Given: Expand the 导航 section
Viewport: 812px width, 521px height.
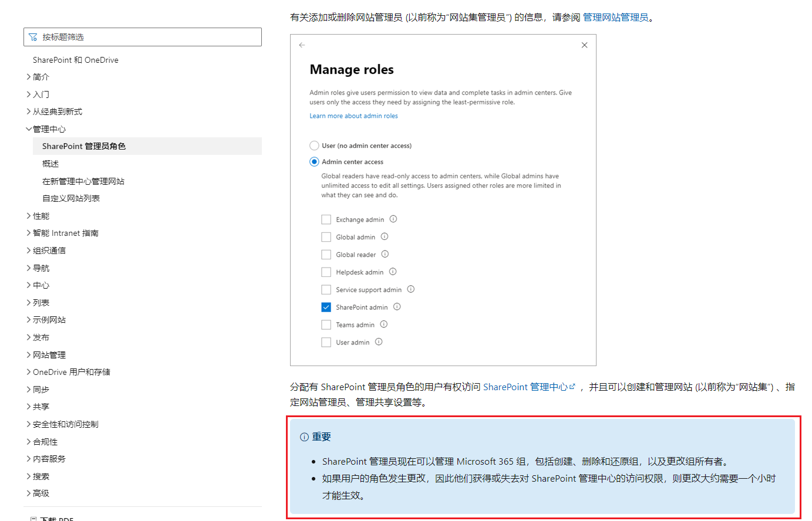Looking at the screenshot, I should coord(38,268).
